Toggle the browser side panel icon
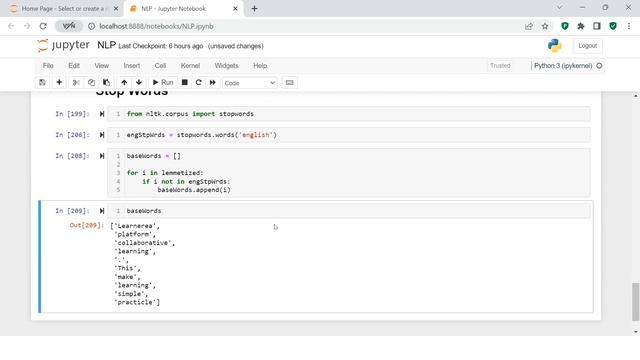 click(597, 26)
